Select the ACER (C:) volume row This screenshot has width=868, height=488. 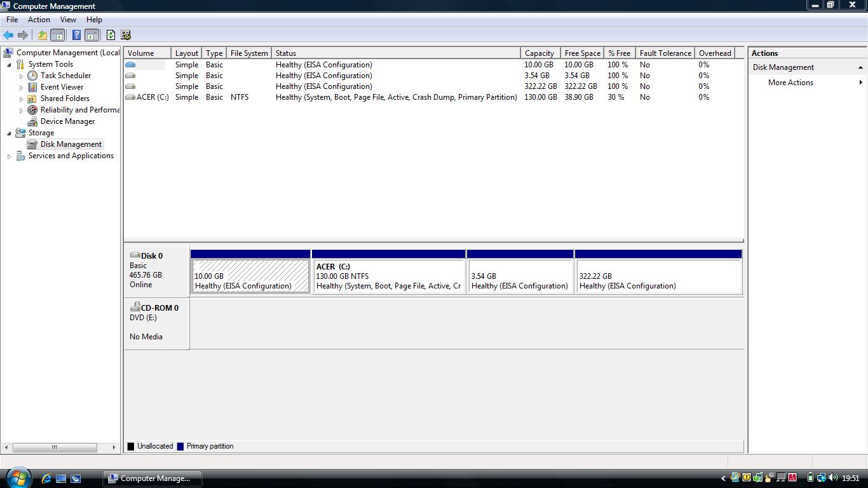[433, 97]
